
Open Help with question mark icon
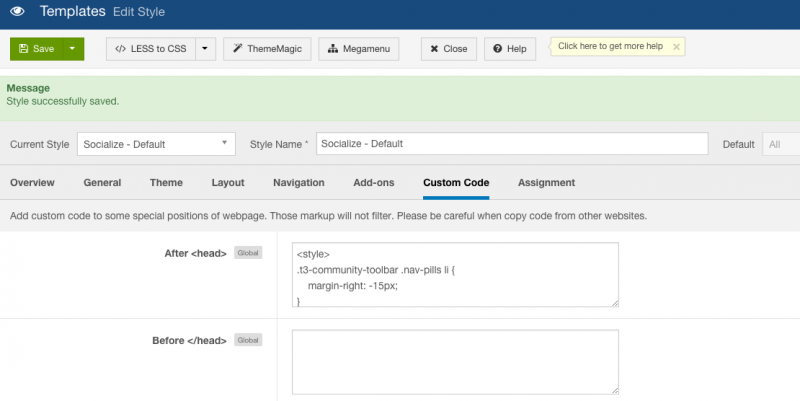click(x=510, y=49)
